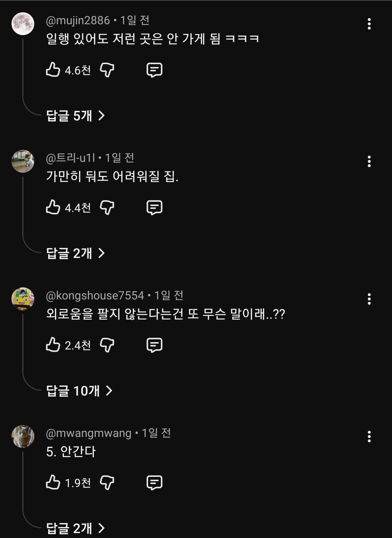The width and height of the screenshot is (392, 538).
Task: Reply to @kongshouse7554's comment
Action: (x=154, y=345)
